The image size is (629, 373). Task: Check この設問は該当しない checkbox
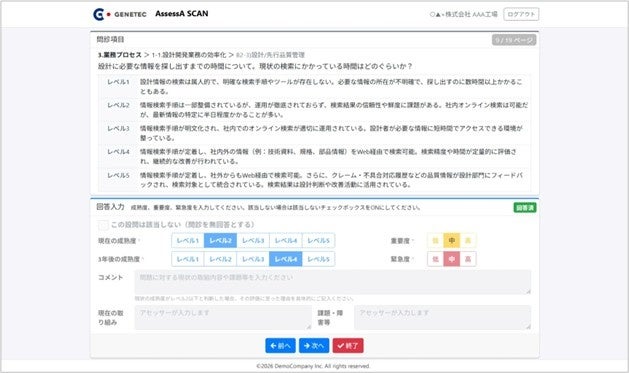coord(103,225)
